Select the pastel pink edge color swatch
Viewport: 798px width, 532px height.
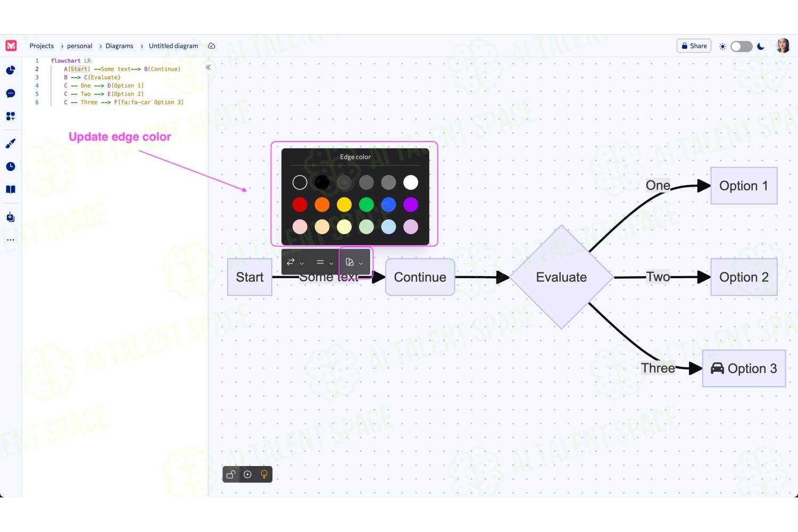(300, 227)
